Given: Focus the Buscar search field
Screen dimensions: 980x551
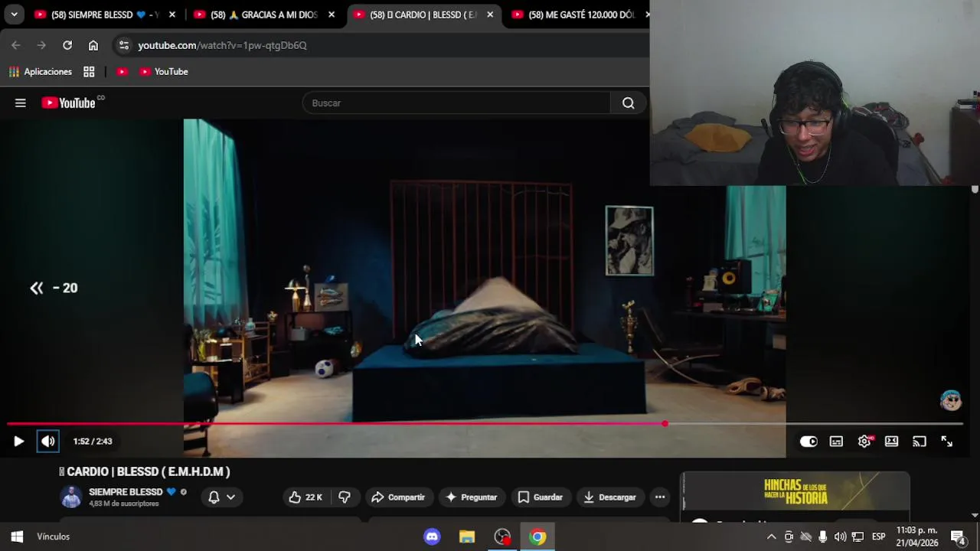Looking at the screenshot, I should pos(456,103).
